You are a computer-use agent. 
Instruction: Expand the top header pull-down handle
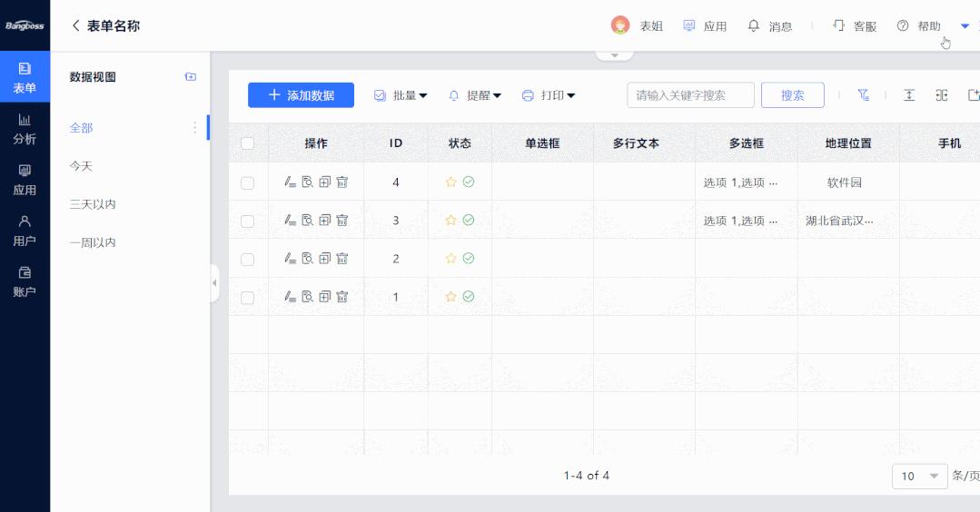coord(614,55)
